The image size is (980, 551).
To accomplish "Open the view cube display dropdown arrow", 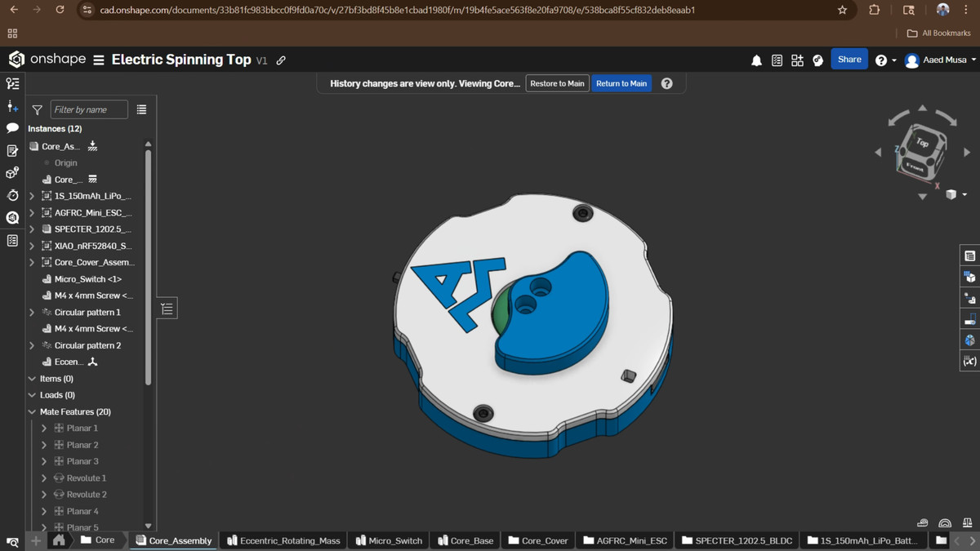I will pos(964,195).
